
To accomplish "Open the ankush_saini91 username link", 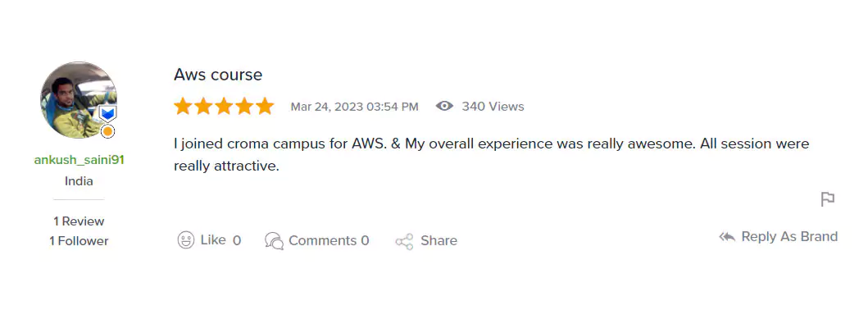I will [80, 160].
